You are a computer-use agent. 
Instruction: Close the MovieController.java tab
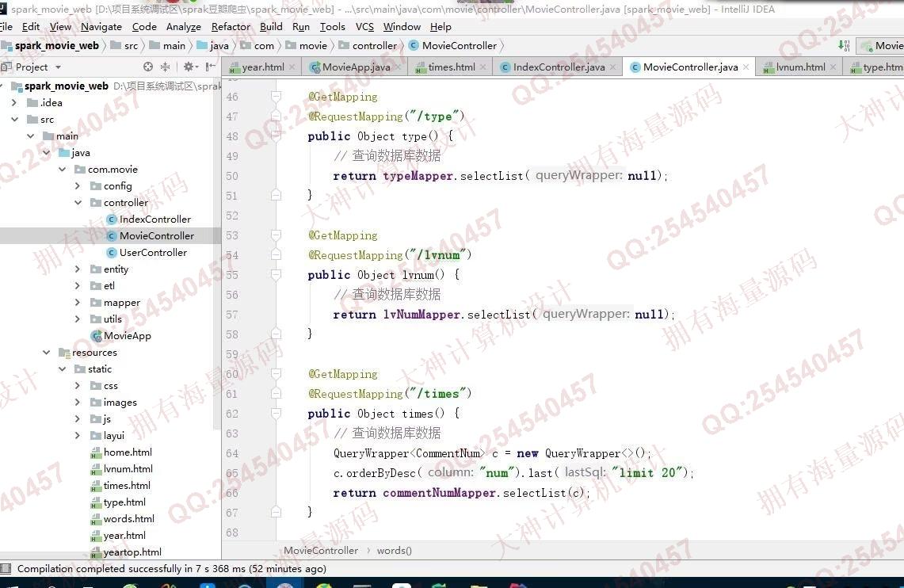(x=746, y=67)
